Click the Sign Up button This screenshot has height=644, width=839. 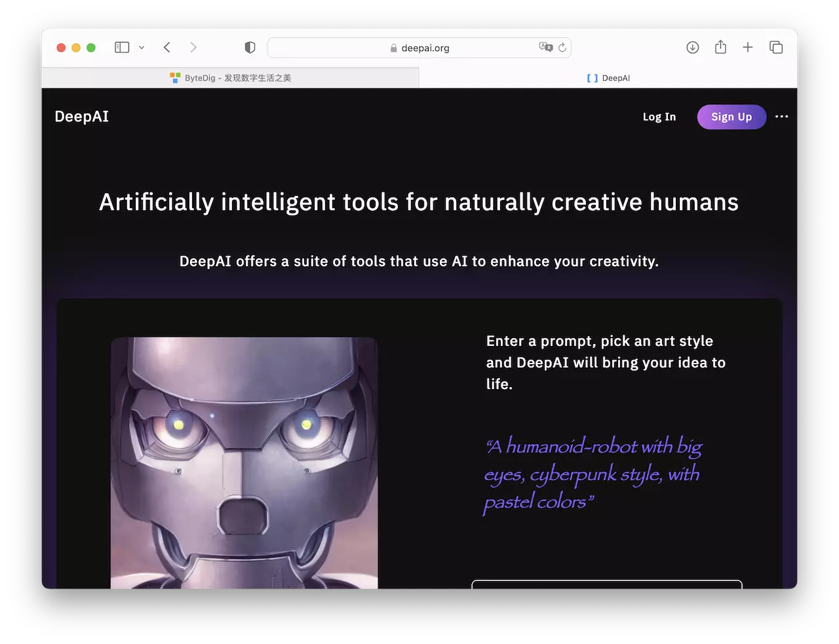732,117
